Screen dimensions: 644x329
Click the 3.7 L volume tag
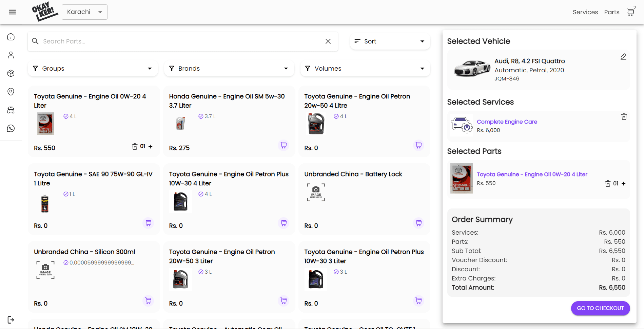pyautogui.click(x=207, y=116)
